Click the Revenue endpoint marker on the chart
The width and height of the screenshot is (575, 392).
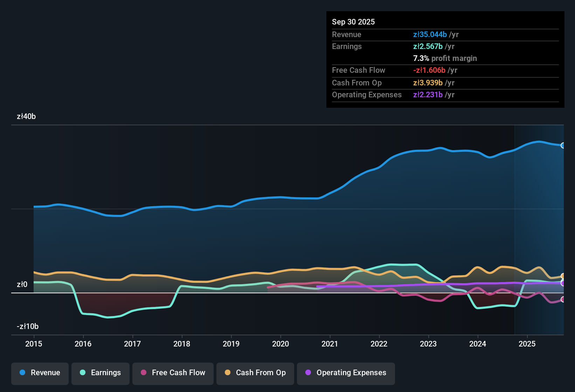[563, 145]
